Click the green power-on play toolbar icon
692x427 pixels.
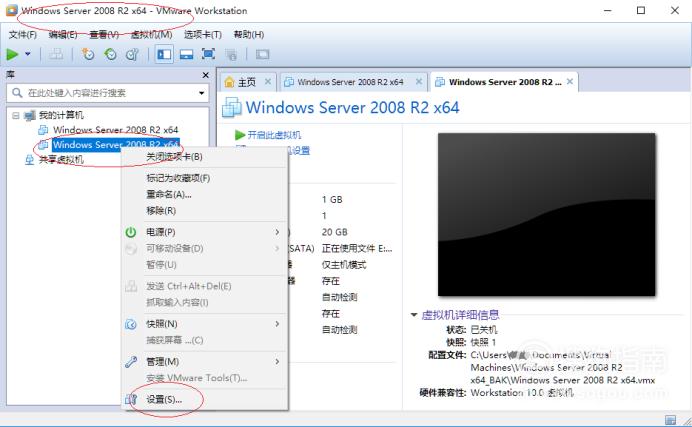tap(12, 54)
